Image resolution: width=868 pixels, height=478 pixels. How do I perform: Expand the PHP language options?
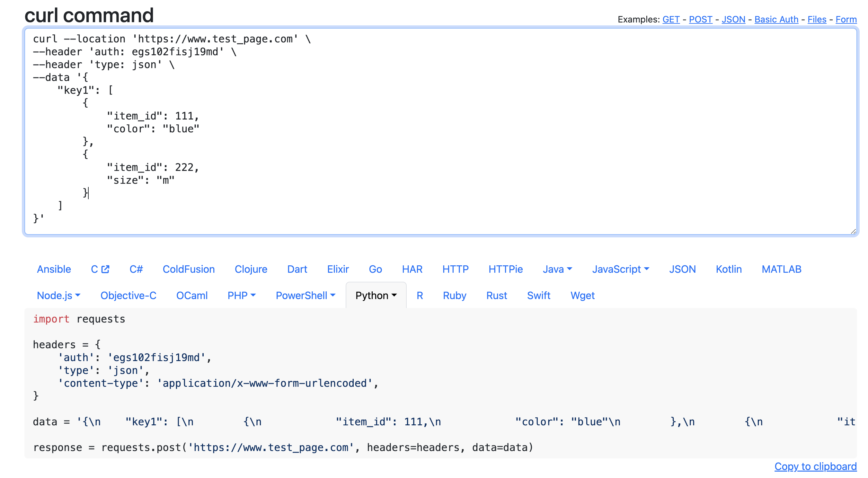point(241,296)
